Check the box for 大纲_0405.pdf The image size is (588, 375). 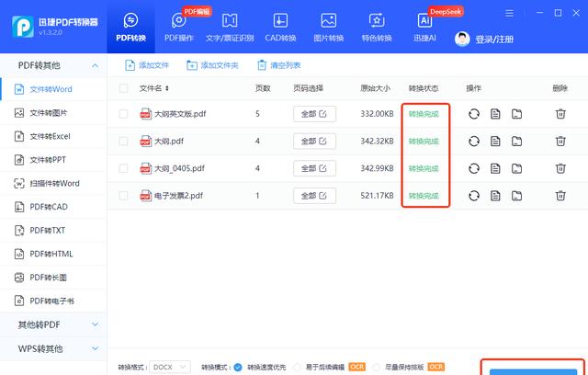[x=123, y=168]
